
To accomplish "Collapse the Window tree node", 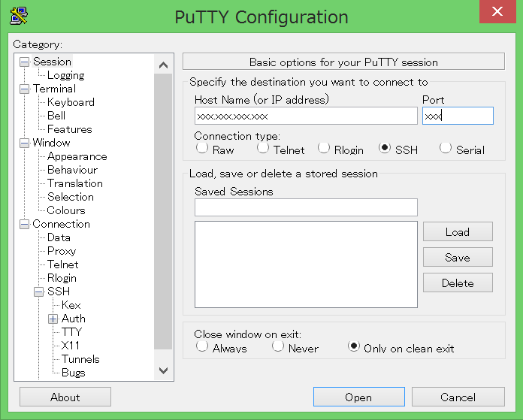I will 24,143.
